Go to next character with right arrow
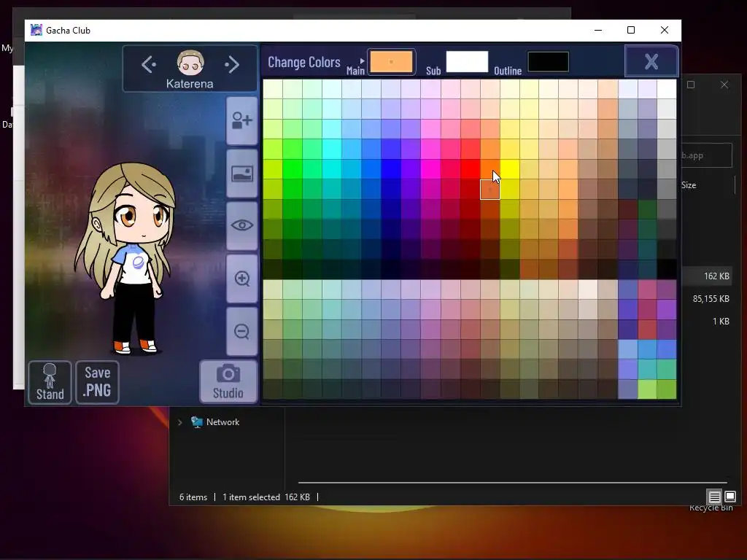747x560 pixels. tap(232, 64)
